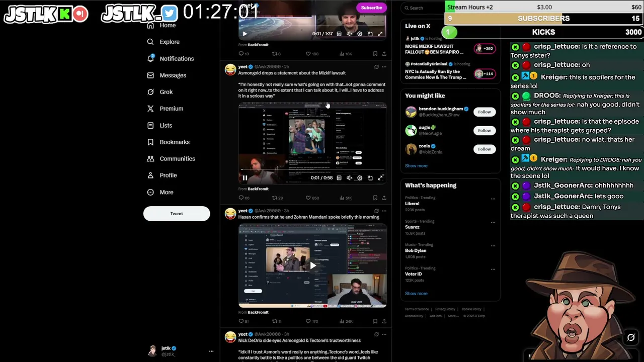Open options for Liberal trend
Screen dimensions: 644x362
(x=493, y=199)
